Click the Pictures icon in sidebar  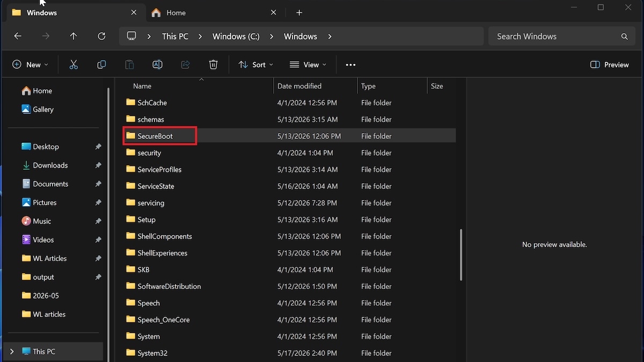point(26,202)
